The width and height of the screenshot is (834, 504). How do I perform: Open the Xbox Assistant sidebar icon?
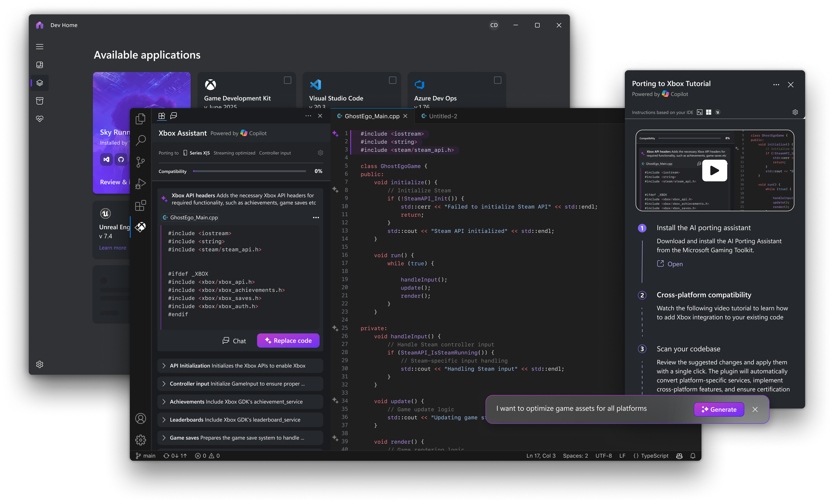[140, 227]
